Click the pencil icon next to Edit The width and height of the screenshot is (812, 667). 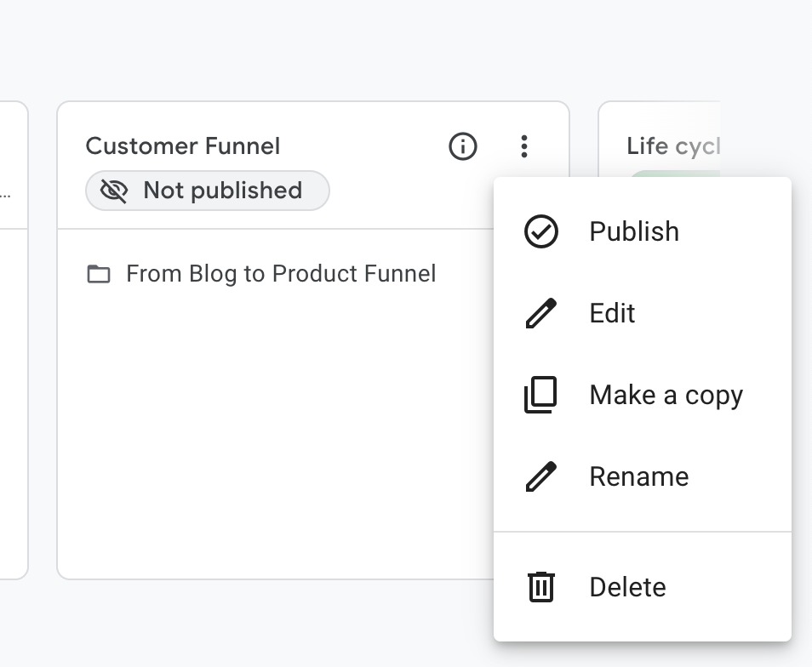point(541,313)
